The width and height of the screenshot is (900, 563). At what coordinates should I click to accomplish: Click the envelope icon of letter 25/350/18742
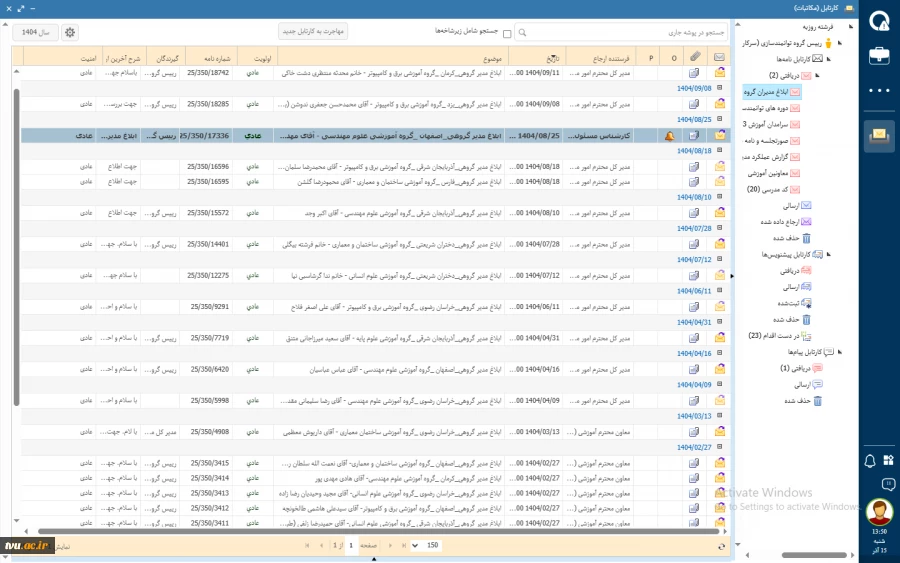[x=720, y=73]
